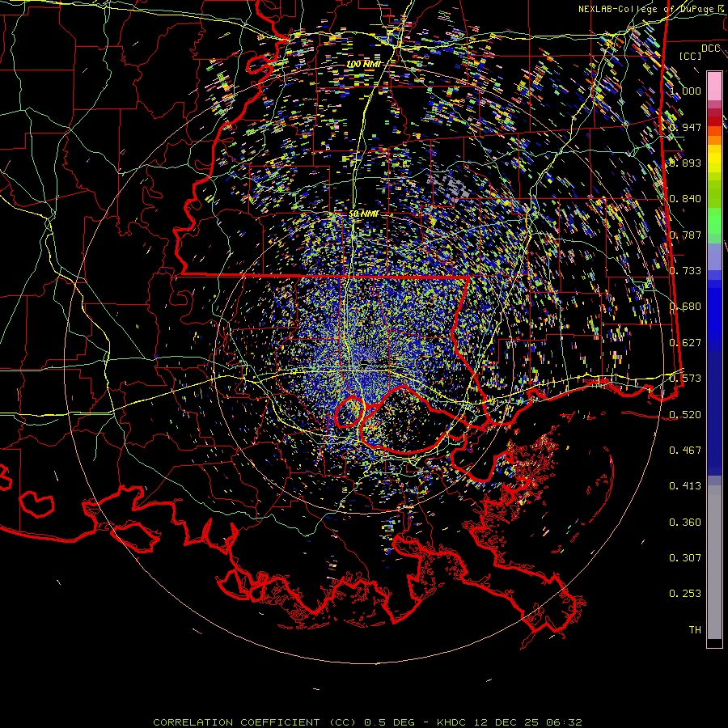Click the 0.627 scale label

[x=685, y=343]
